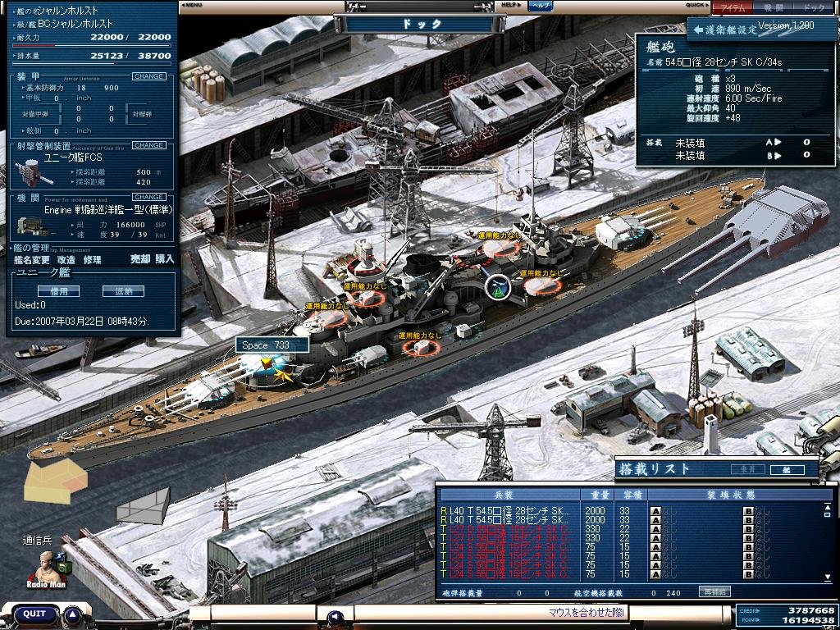Image resolution: width=840 pixels, height=630 pixels.
Task: Open 護衛艦設定 escort ship settings
Action: tap(725, 30)
